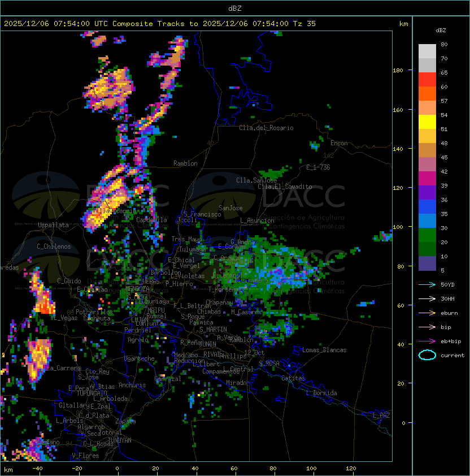Image resolution: width=470 pixels, height=476 pixels.
Task: Click the LUJAN city label
Action: [140, 319]
